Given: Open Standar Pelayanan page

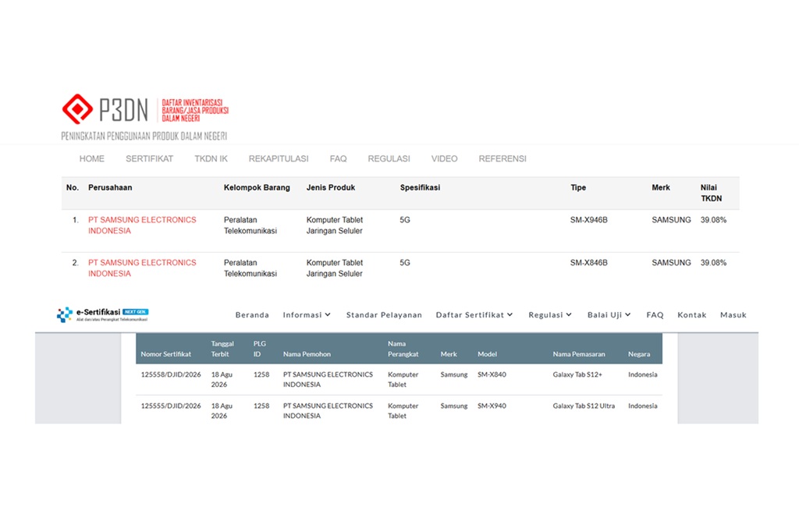Looking at the screenshot, I should point(384,315).
